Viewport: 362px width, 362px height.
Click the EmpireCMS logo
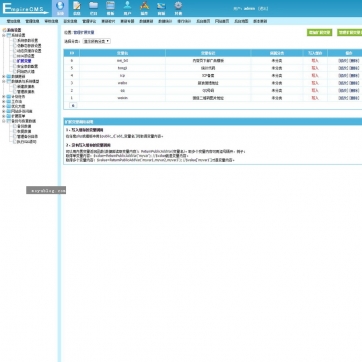[25, 9]
